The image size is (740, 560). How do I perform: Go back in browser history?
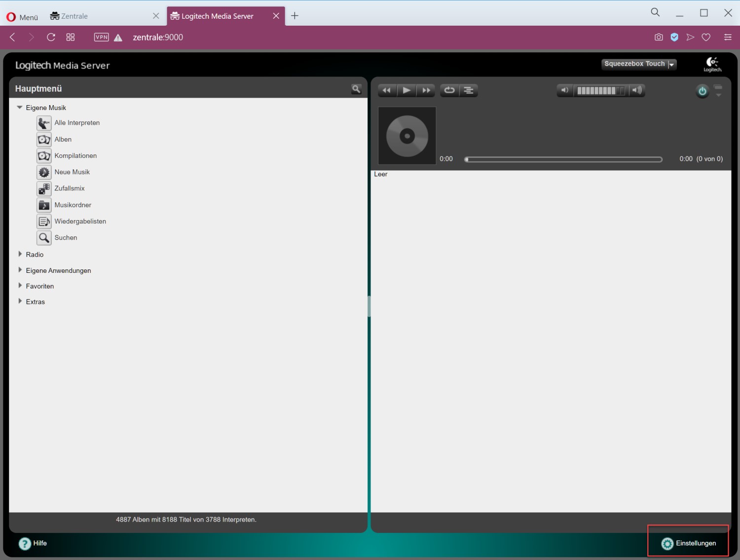coord(12,37)
